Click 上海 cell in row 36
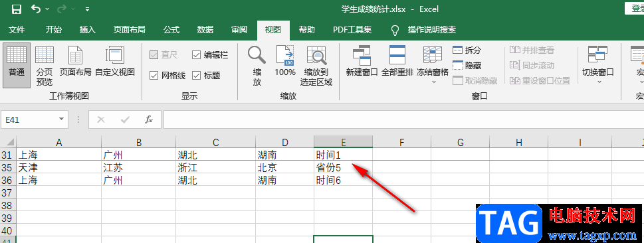Viewport: 644px width, 243px height. click(58, 180)
